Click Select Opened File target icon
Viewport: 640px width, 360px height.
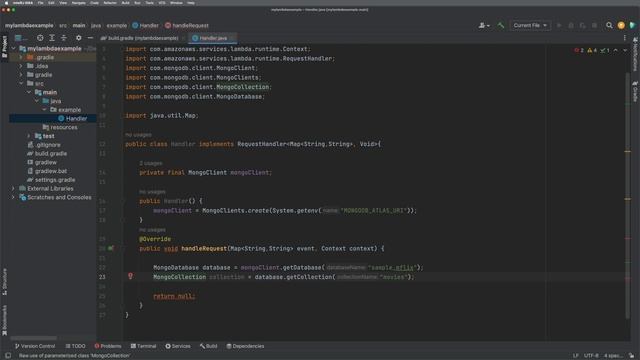pyautogui.click(x=40, y=38)
